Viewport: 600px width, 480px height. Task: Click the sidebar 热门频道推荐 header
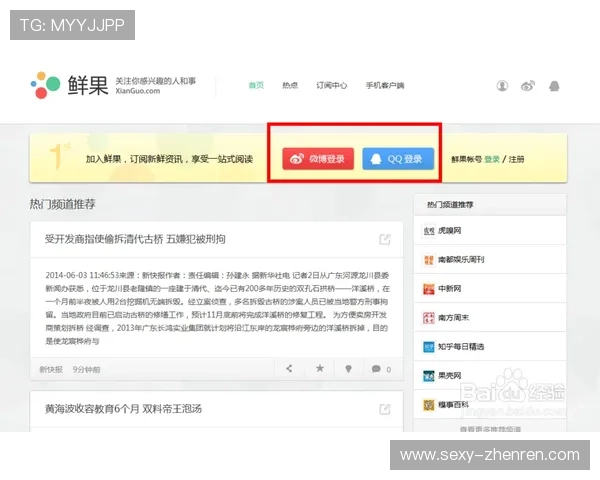pyautogui.click(x=450, y=205)
